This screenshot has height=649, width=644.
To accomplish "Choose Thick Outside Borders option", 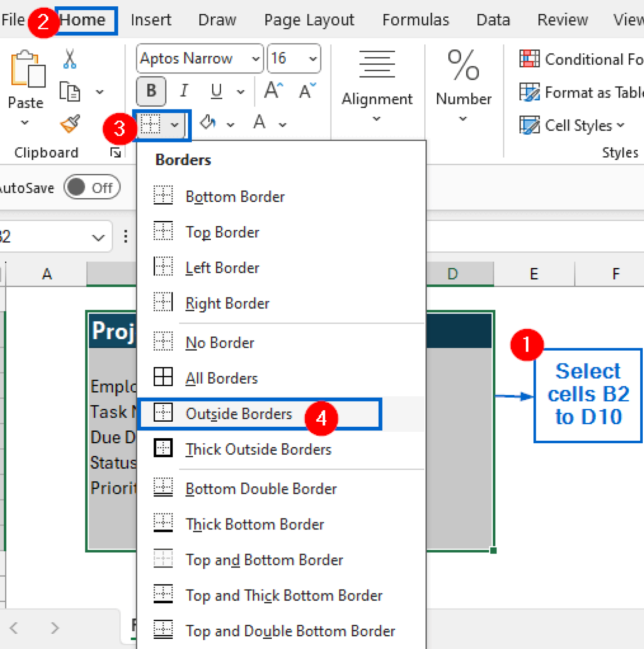I will point(259,449).
